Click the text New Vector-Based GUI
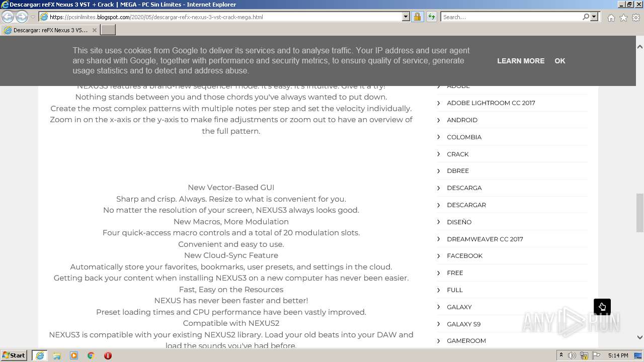Screen dimensions: 644x362 coord(231,188)
